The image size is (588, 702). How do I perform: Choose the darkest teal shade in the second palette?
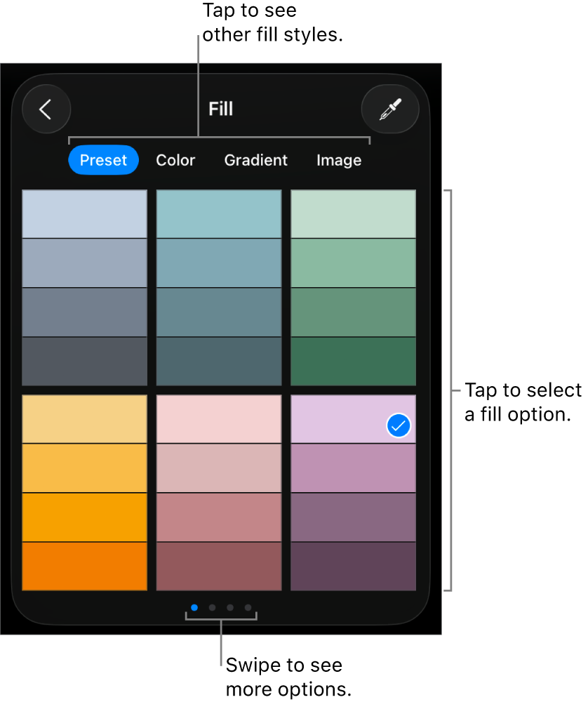pos(218,362)
